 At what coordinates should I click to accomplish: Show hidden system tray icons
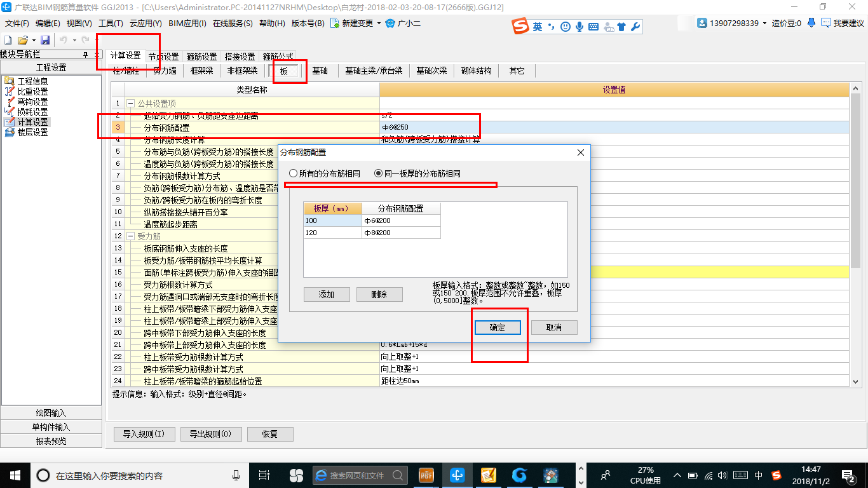[x=676, y=475]
